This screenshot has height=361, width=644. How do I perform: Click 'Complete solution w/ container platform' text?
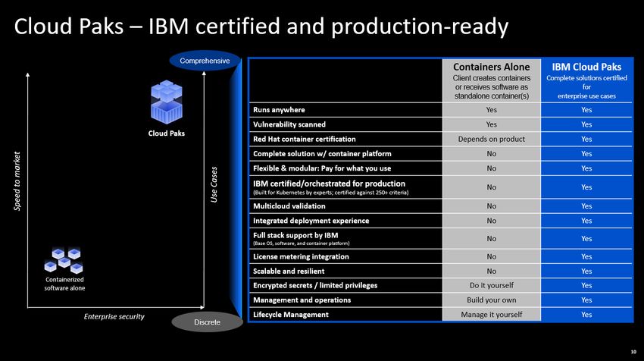(322, 154)
